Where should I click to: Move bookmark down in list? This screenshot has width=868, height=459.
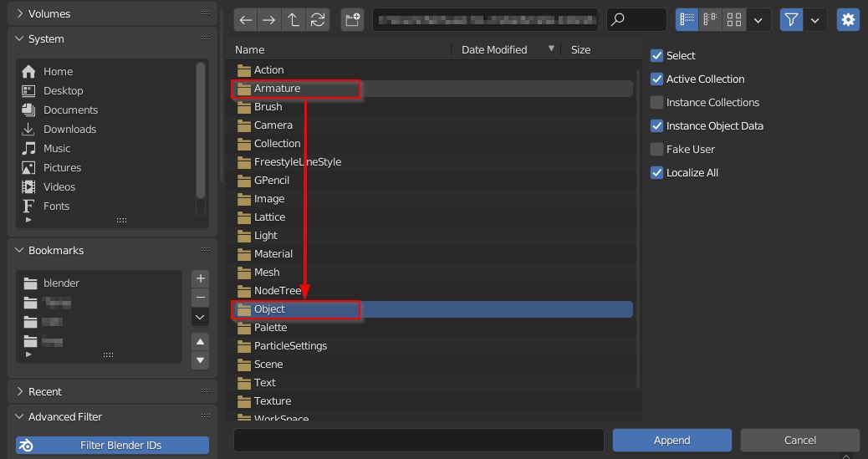[x=201, y=360]
